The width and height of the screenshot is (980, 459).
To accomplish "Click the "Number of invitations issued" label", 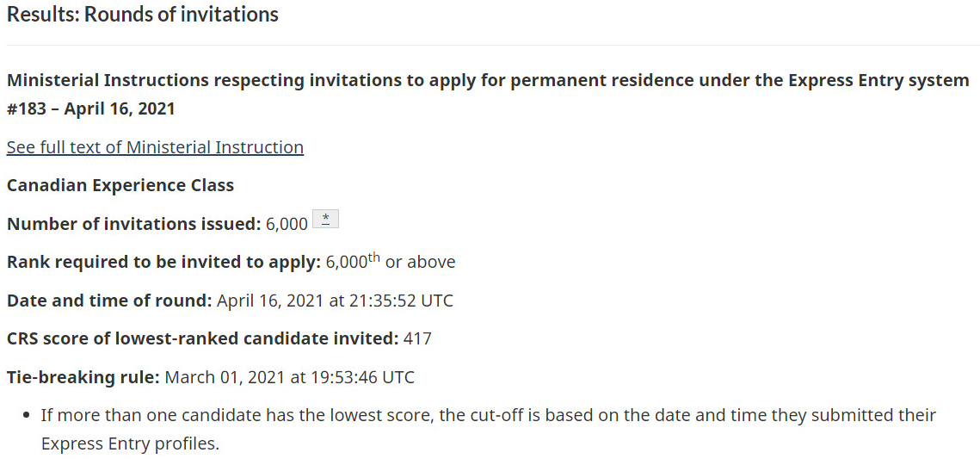I will pyautogui.click(x=133, y=224).
